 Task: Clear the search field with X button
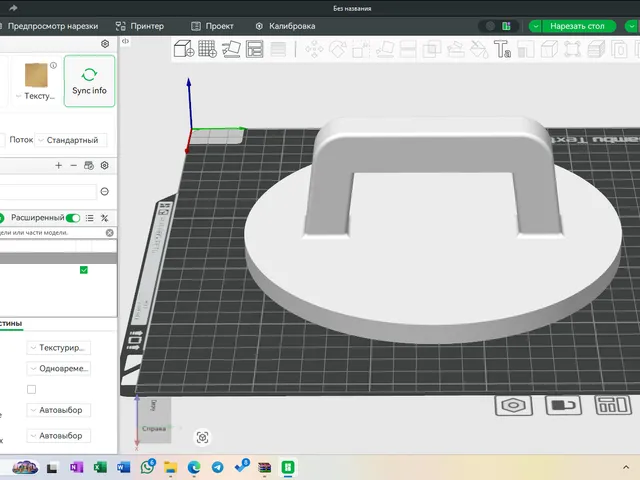click(x=109, y=233)
